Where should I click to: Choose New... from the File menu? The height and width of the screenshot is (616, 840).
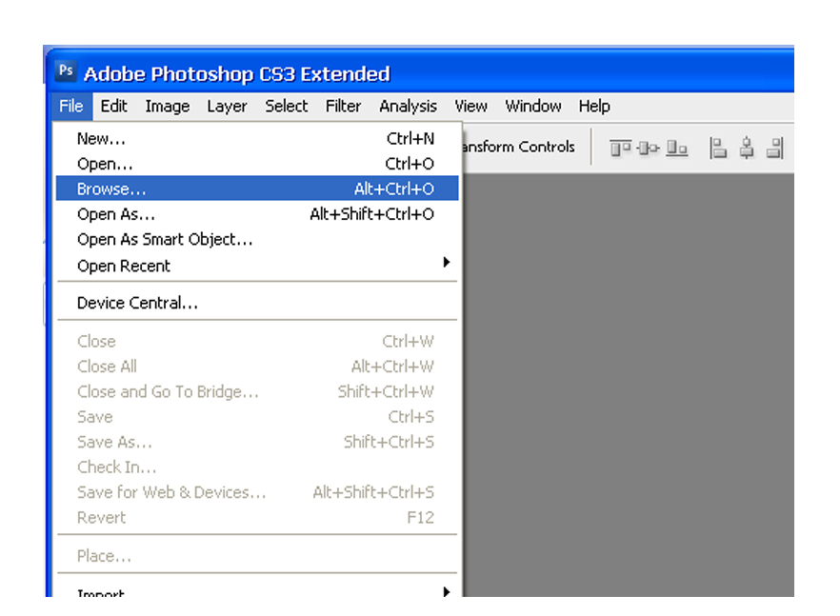[x=257, y=139]
